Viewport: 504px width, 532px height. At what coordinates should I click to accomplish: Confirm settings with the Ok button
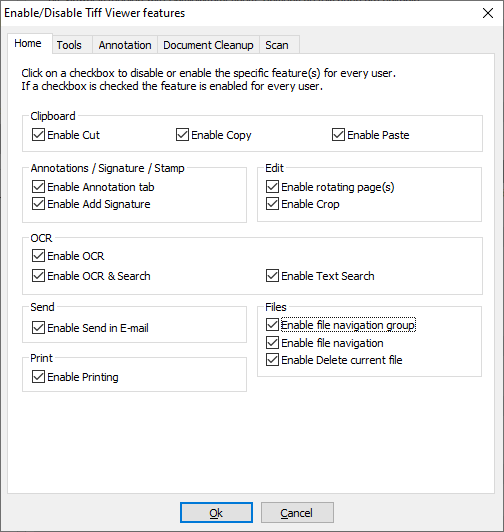coord(216,513)
